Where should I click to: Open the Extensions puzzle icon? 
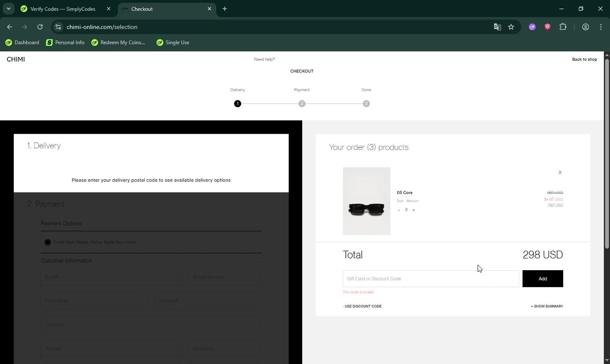[x=563, y=27]
